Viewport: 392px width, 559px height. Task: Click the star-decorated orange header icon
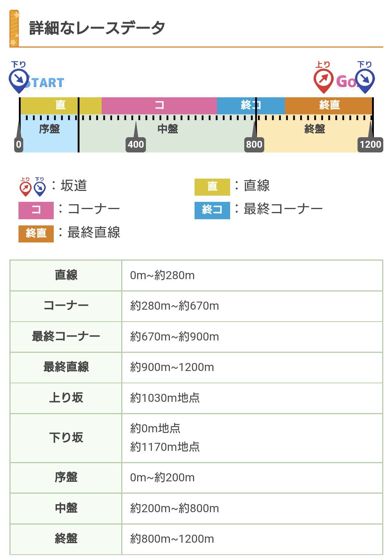point(15,28)
